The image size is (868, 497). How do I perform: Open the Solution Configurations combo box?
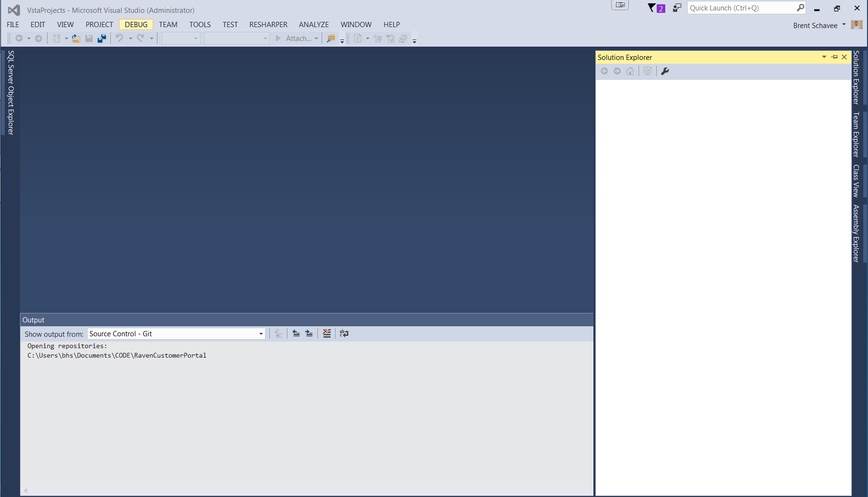[x=181, y=39]
